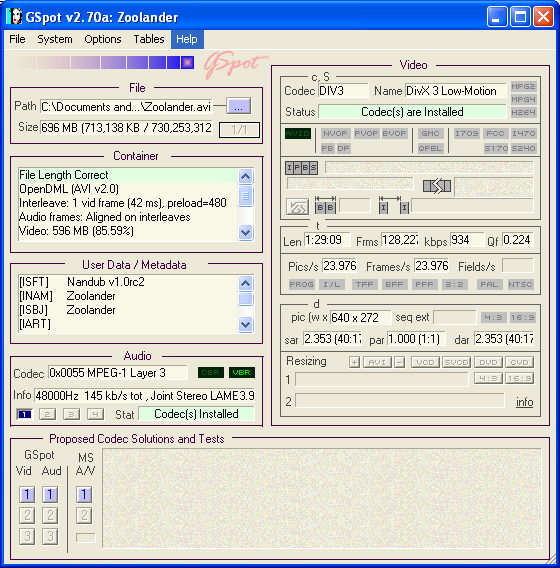Click the MPG2 indicator
The image size is (560, 568).
pyautogui.click(x=523, y=86)
